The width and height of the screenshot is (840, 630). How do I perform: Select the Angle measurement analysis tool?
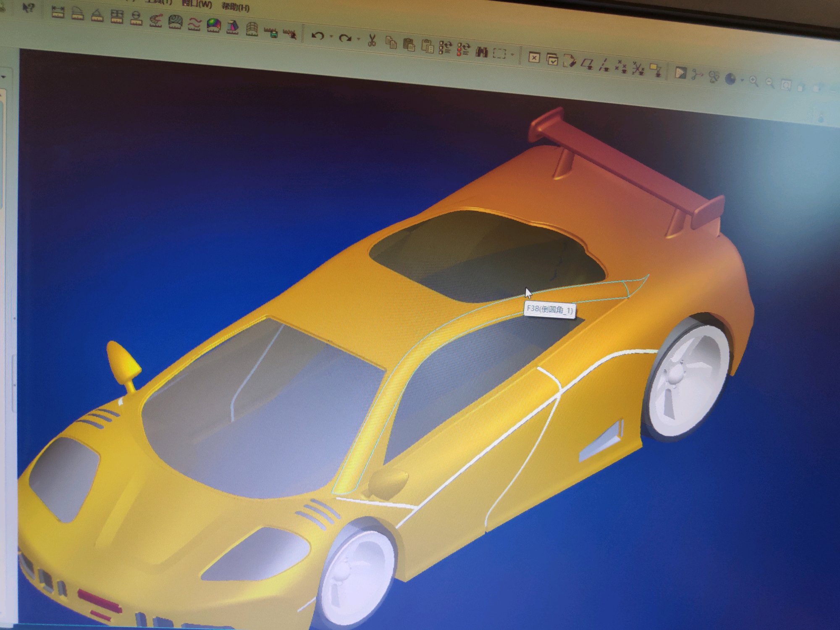point(97,15)
